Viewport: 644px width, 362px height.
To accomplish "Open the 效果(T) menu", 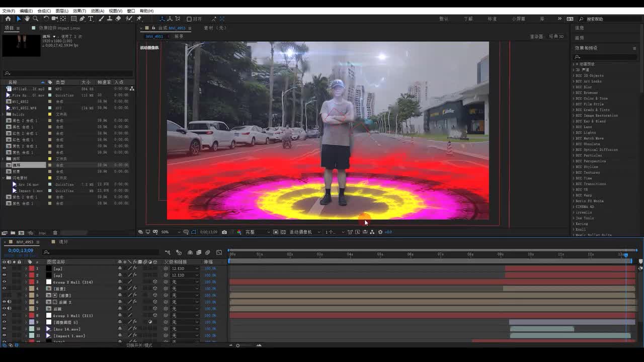I will [x=79, y=11].
